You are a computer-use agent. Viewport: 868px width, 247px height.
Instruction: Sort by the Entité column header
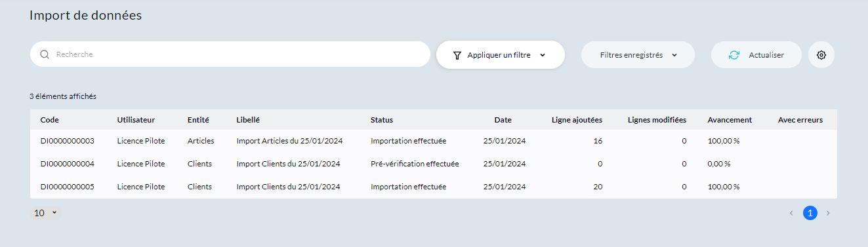point(198,120)
